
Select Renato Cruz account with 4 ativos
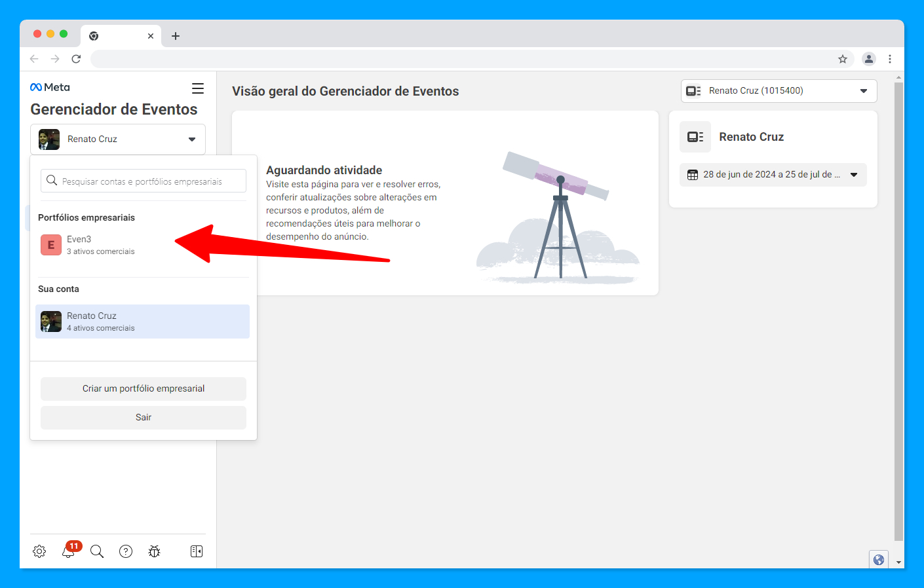[x=142, y=322]
